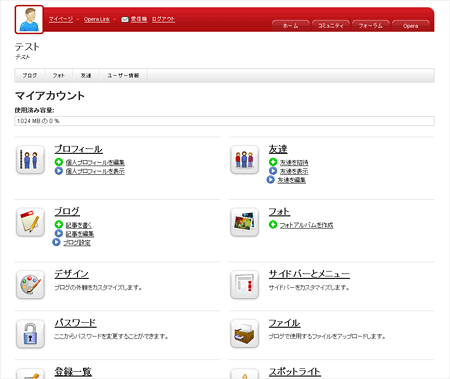Open the パスワード heading link

click(76, 323)
